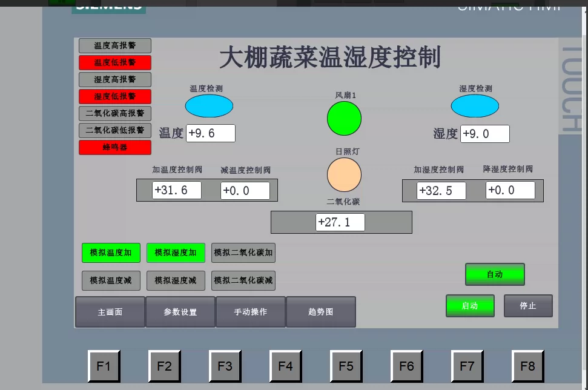Toggle the 模拟湿度减 button
Viewport: 588px width, 390px height.
pyautogui.click(x=176, y=280)
